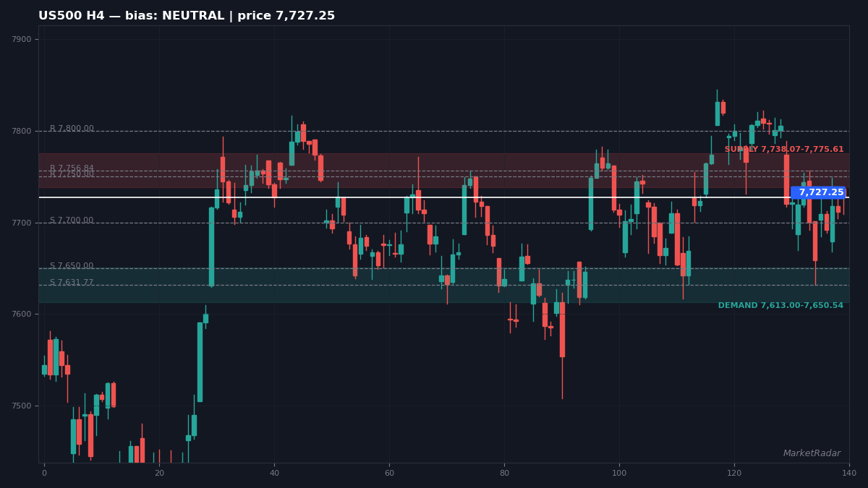This screenshot has height=488, width=868.
Task: Click the x-axis tick label 140
Action: click(849, 474)
